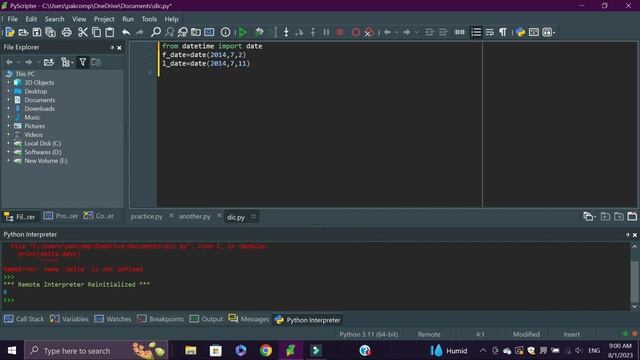
Task: Click the Copy toolbar icon
Action: (96, 32)
